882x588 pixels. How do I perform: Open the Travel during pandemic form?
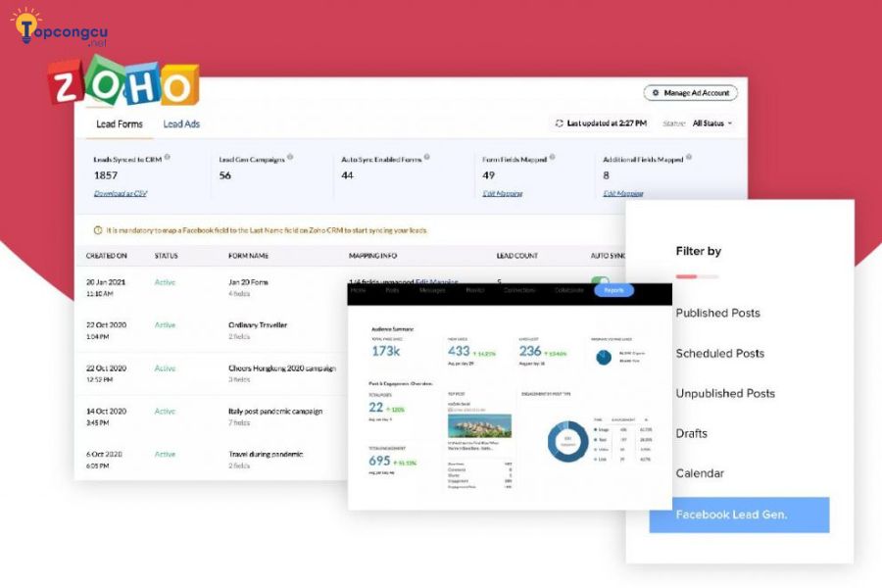pyautogui.click(x=266, y=454)
